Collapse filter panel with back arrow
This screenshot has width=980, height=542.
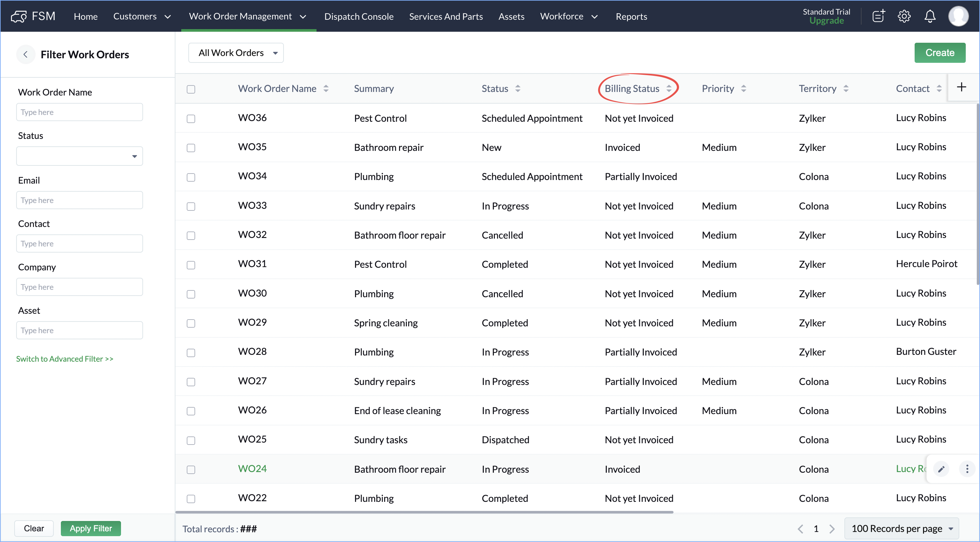tap(26, 54)
